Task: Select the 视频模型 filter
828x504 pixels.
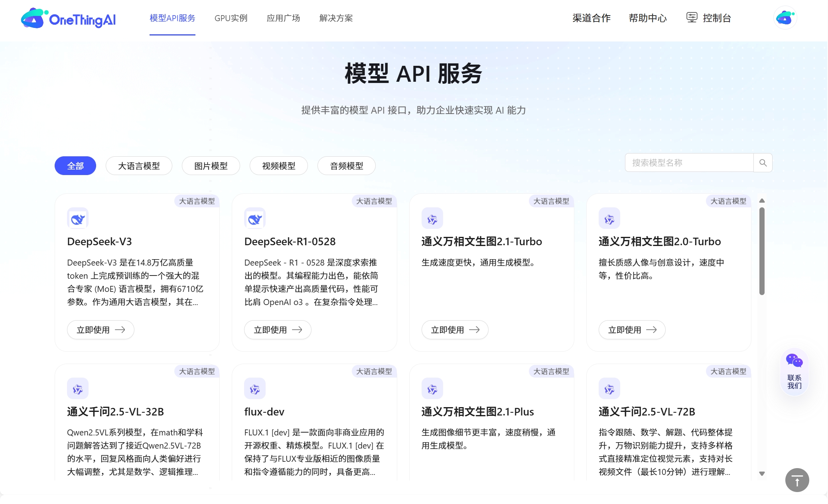Action: pos(278,165)
